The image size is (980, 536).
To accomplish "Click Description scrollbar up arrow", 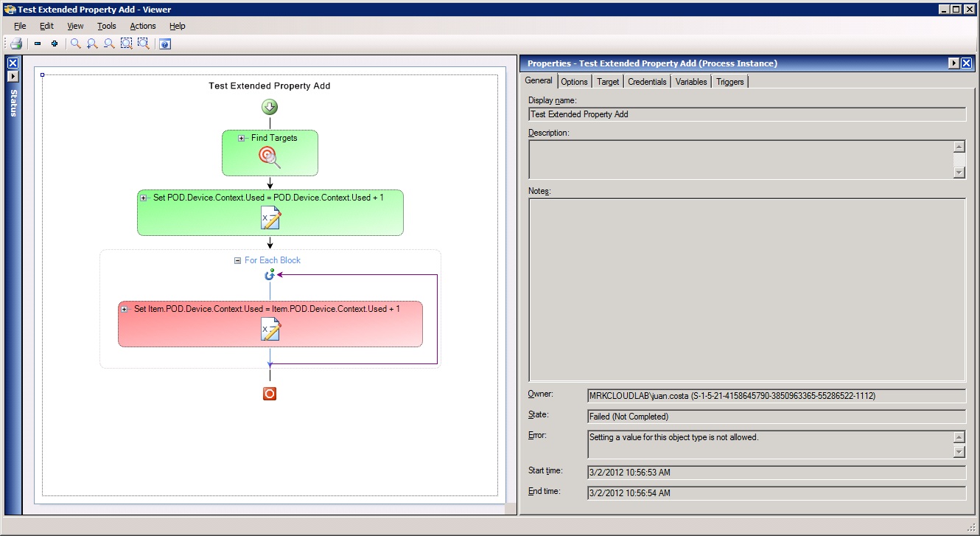I will click(x=959, y=146).
